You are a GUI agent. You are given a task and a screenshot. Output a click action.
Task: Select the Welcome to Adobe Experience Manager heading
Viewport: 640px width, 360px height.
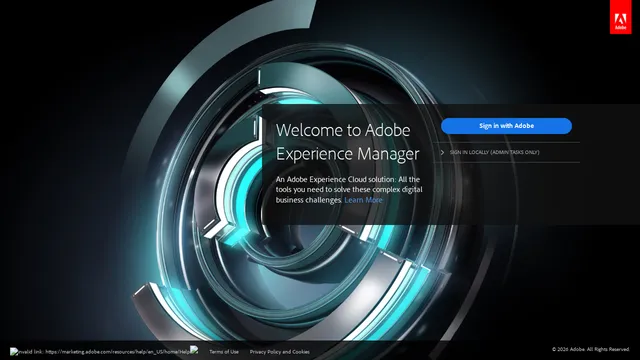[x=347, y=142]
